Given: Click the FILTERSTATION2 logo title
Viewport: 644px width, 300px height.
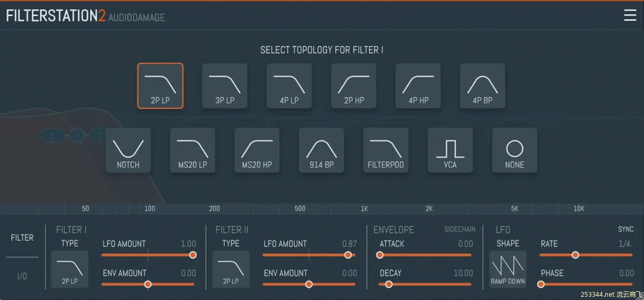Looking at the screenshot, I should point(56,16).
